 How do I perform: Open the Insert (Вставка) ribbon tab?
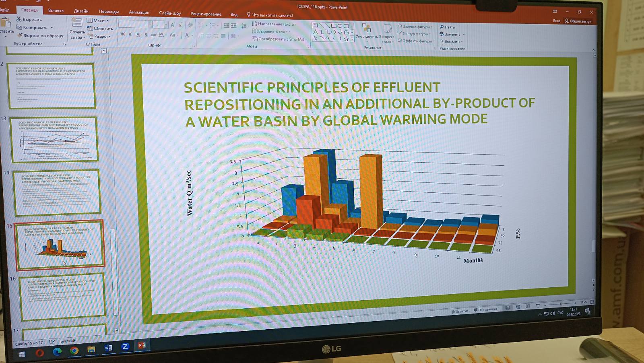click(56, 10)
